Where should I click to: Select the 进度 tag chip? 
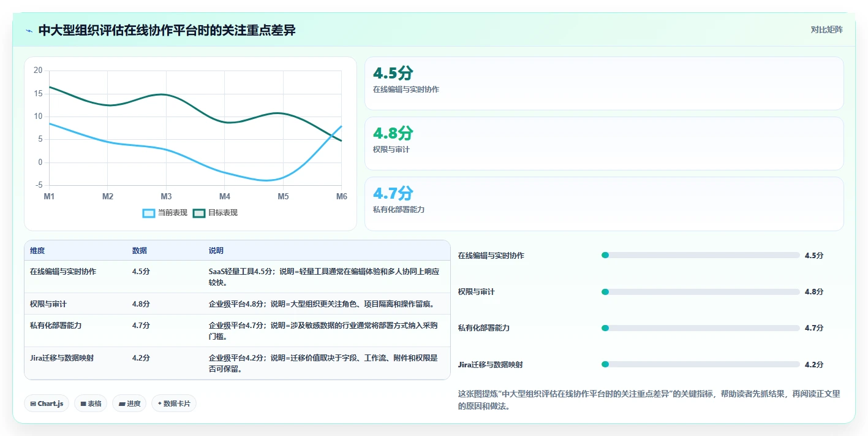129,403
